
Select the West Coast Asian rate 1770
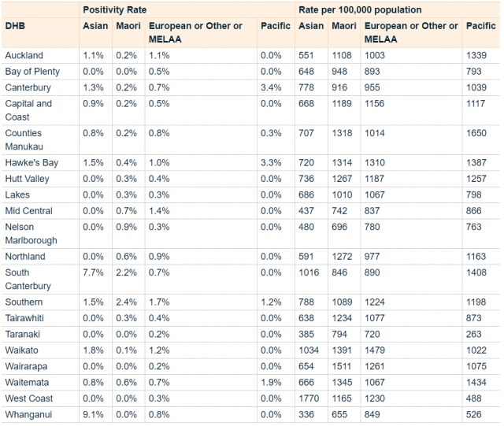[x=309, y=398]
